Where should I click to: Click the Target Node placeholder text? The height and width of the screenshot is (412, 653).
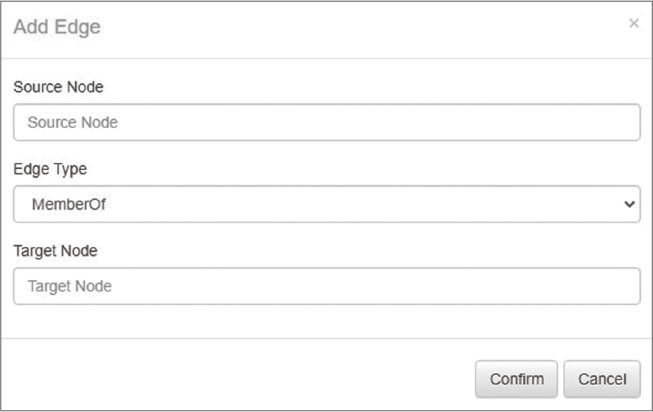70,286
